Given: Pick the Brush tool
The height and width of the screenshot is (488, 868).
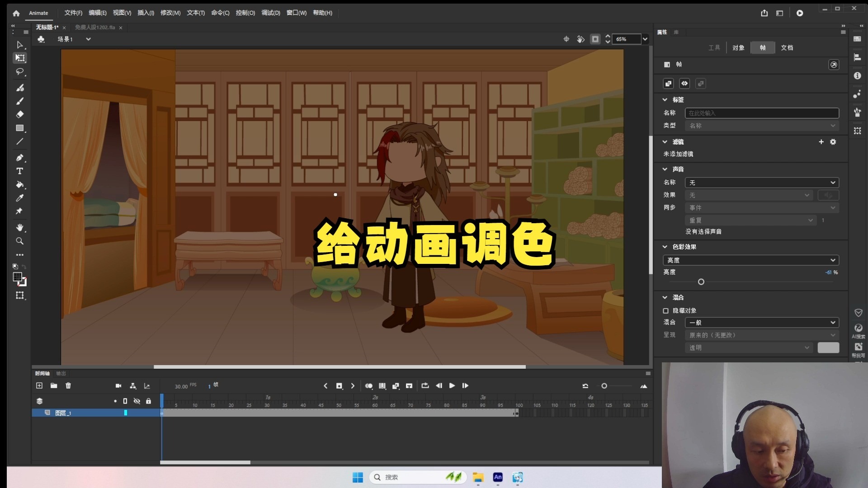Looking at the screenshot, I should click(20, 88).
